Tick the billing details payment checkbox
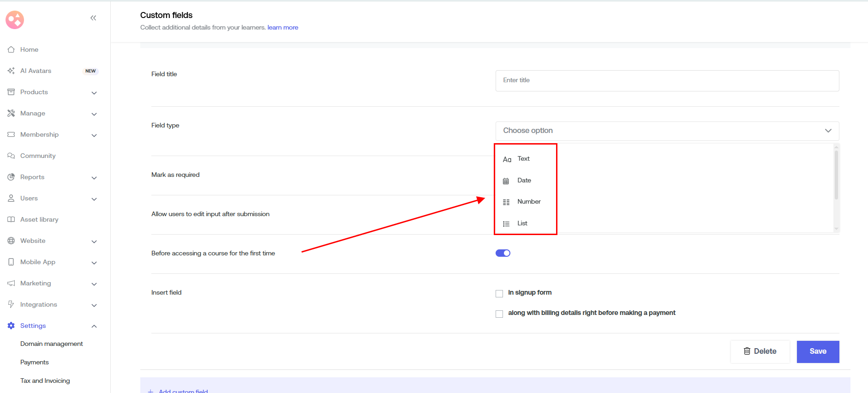This screenshot has height=393, width=868. click(499, 314)
